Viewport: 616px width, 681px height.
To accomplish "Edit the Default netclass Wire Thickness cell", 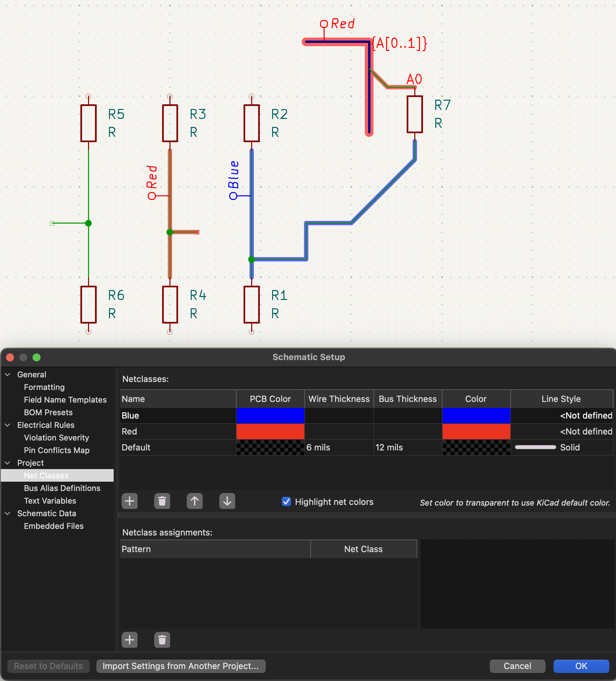I will [x=339, y=447].
